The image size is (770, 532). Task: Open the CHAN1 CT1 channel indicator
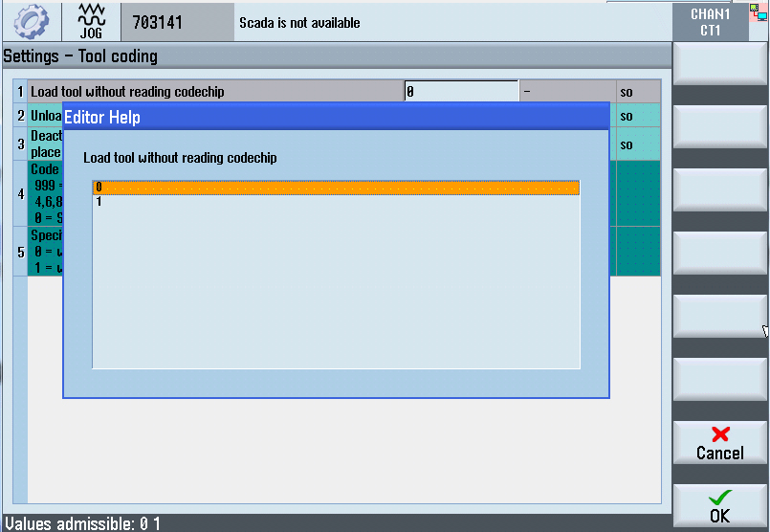pyautogui.click(x=710, y=21)
